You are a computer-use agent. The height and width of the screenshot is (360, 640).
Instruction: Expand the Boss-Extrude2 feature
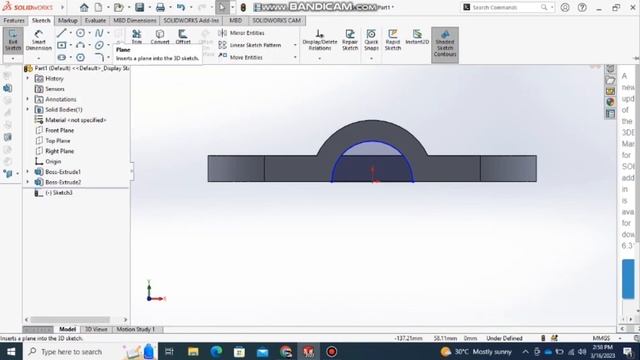28,182
